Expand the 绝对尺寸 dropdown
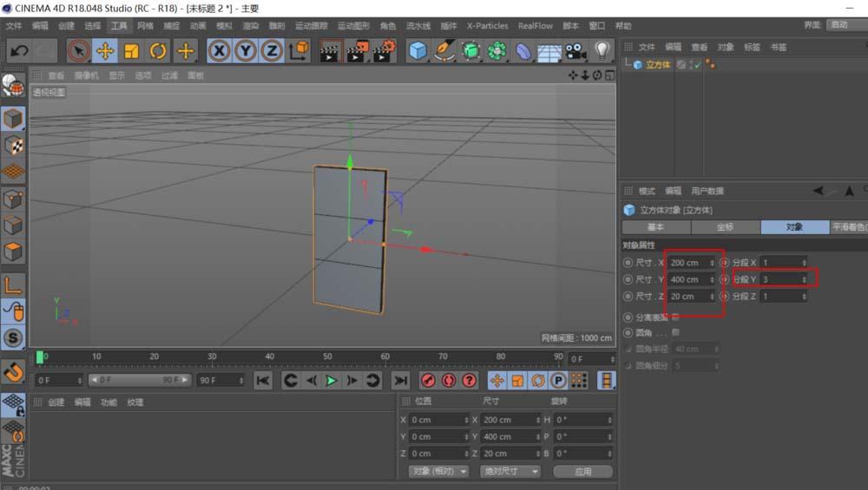The width and height of the screenshot is (868, 490). click(510, 471)
